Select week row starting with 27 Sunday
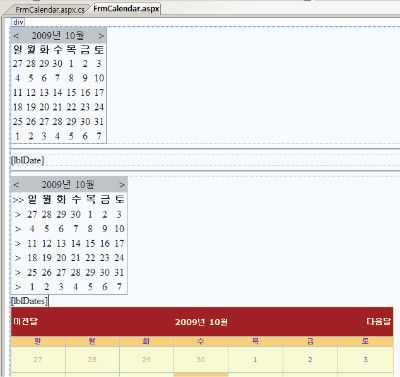Screen dimensions: 400x377 (x=18, y=215)
